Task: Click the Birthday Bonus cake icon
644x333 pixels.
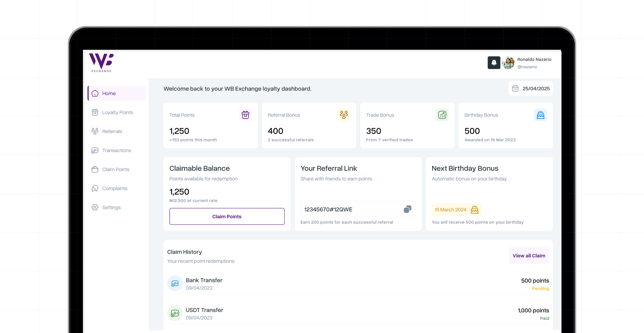Action: [540, 115]
